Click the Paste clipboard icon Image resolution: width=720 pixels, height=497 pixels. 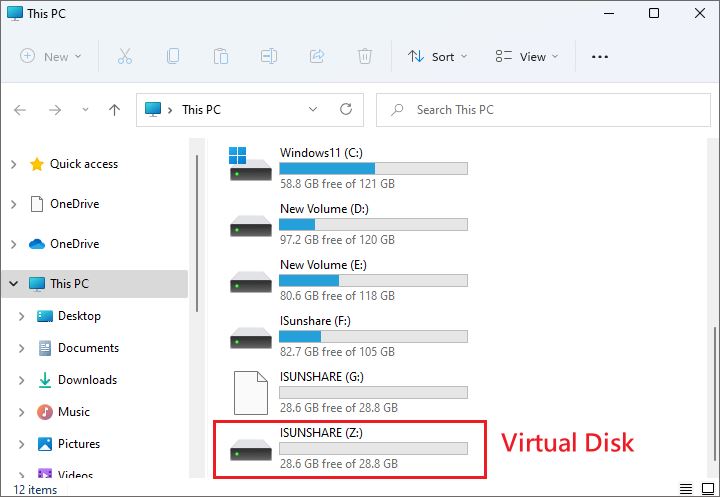tap(221, 57)
